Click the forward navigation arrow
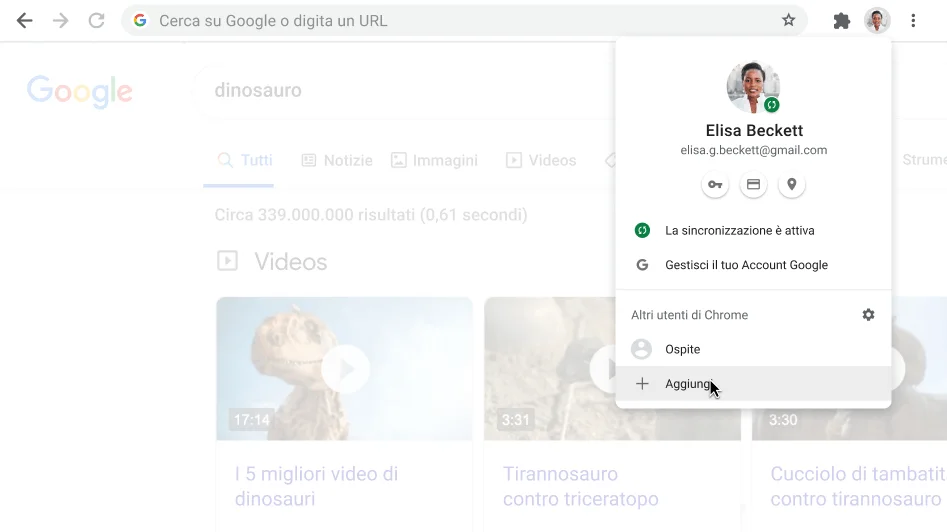This screenshot has height=532, width=947. click(x=61, y=20)
